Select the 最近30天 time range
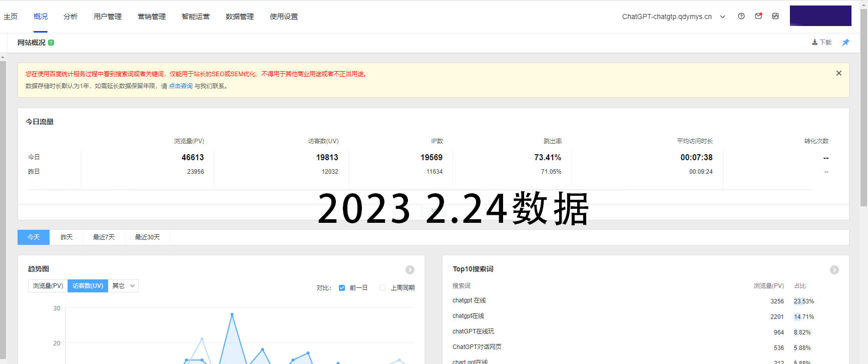 click(x=147, y=237)
